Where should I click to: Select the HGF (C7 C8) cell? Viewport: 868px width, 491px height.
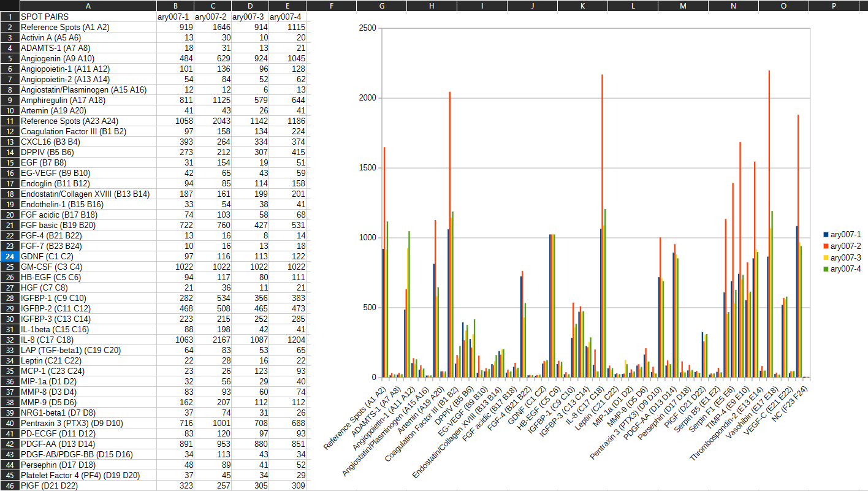[x=88, y=287]
